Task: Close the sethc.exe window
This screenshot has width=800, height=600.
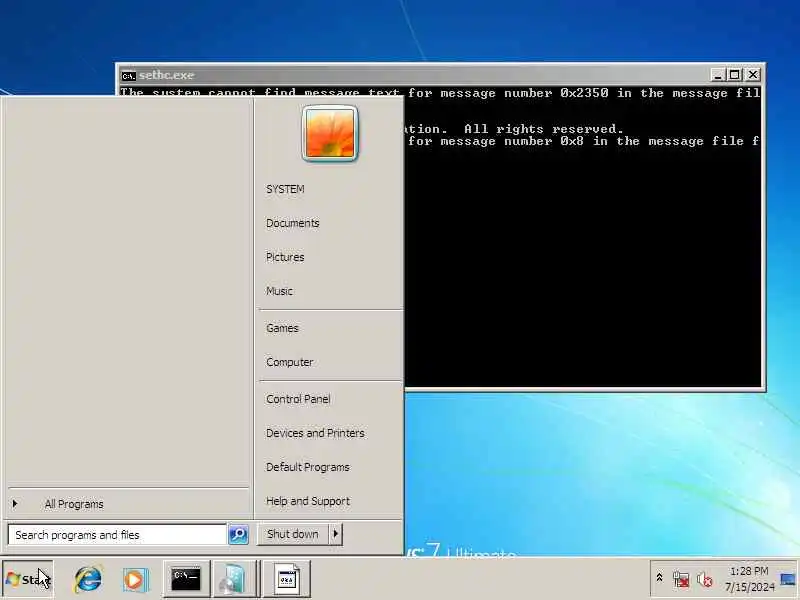Action: click(753, 75)
